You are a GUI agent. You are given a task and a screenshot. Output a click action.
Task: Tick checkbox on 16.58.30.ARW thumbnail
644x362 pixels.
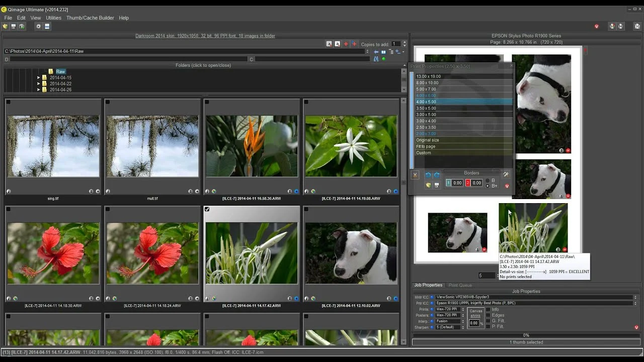pyautogui.click(x=207, y=102)
